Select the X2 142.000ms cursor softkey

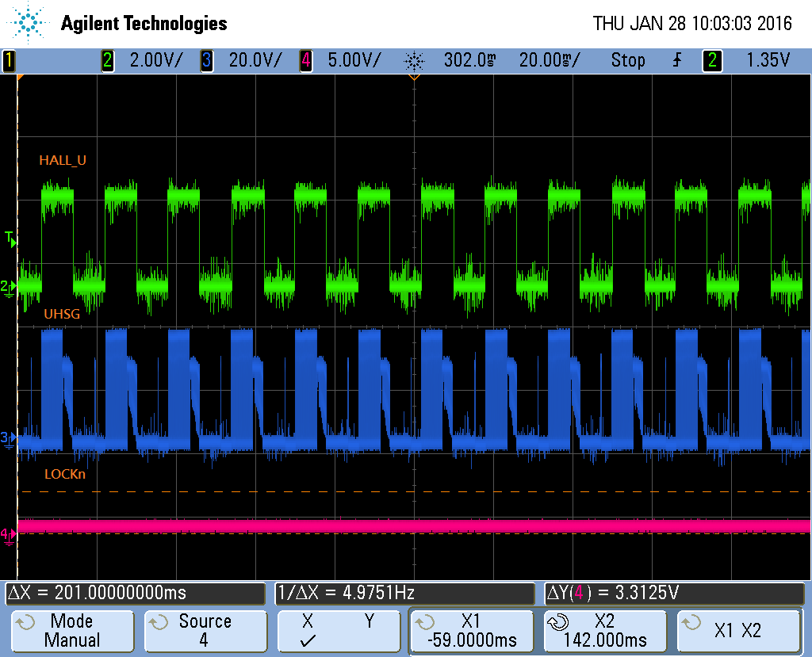(x=605, y=630)
